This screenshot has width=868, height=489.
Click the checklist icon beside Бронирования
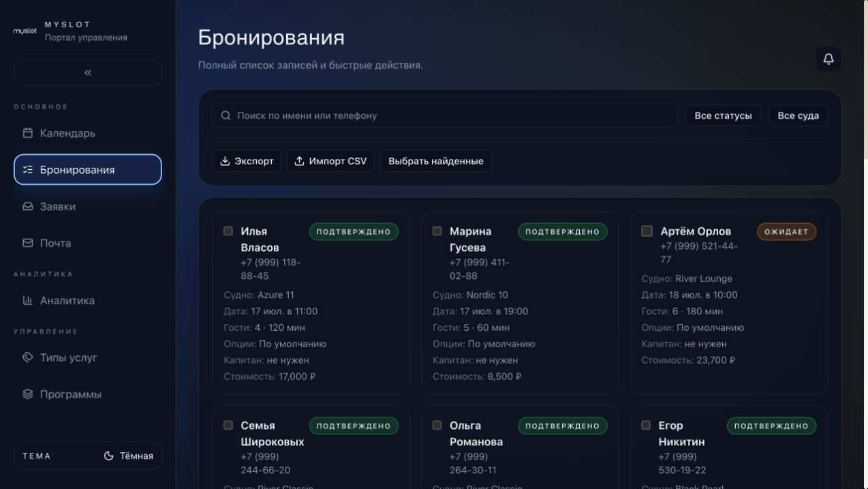pyautogui.click(x=28, y=170)
